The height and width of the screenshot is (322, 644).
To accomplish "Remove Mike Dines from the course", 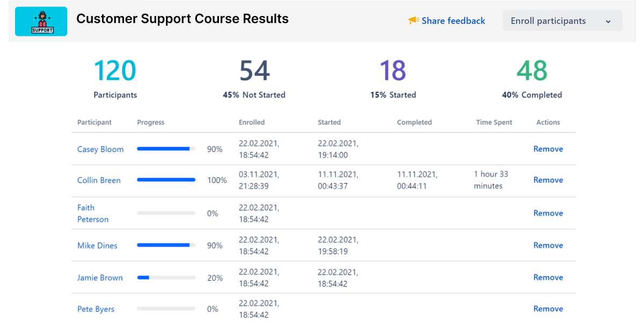I will tap(548, 245).
